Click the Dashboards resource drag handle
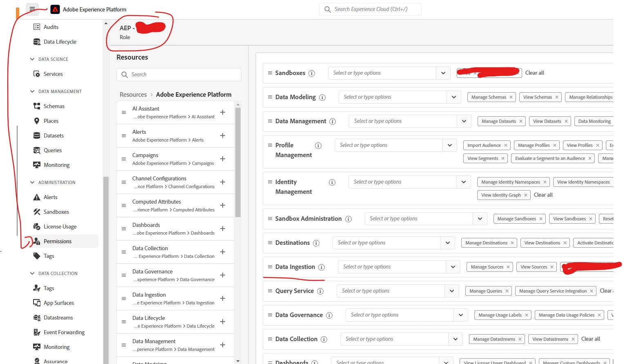The image size is (623, 364). pos(124,229)
